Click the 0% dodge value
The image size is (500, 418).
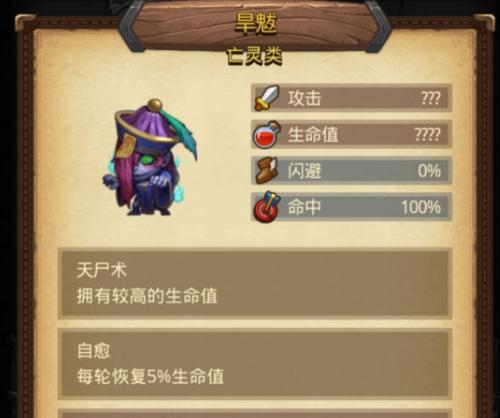pos(429,171)
